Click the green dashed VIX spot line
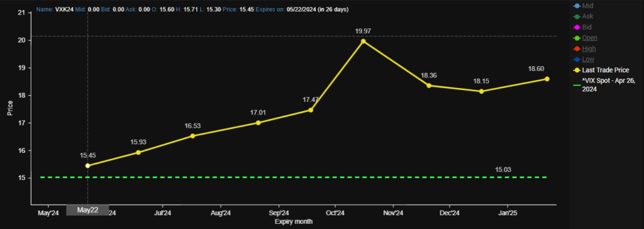Image resolution: width=644 pixels, height=229 pixels. (x=294, y=177)
